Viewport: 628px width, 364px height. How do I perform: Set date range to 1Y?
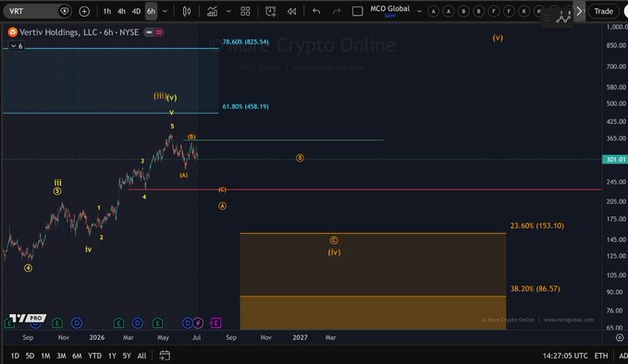(112, 356)
